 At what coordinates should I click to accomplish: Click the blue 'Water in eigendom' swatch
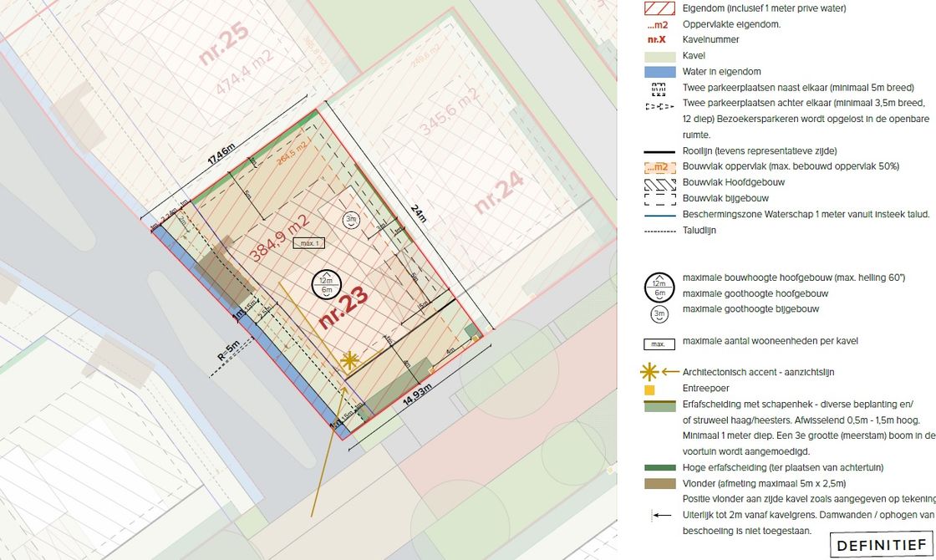(660, 72)
